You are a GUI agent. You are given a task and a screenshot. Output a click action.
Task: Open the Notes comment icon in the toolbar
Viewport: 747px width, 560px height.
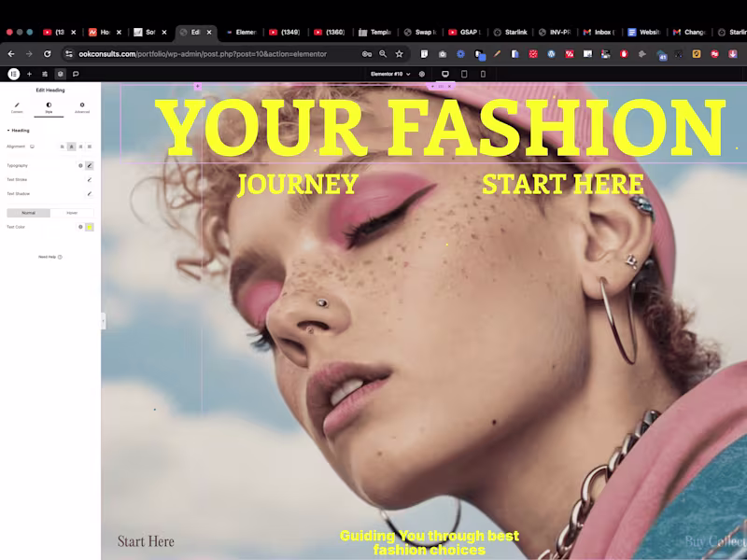(x=77, y=74)
